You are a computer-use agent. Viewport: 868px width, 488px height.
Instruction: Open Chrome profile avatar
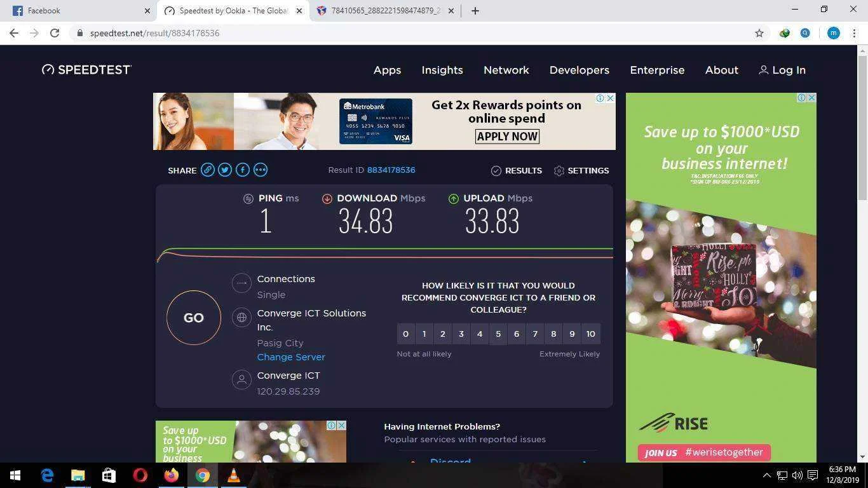click(833, 33)
